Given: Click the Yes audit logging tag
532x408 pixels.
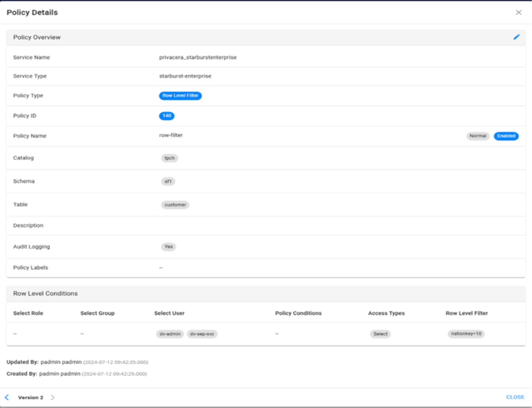Looking at the screenshot, I should point(168,247).
